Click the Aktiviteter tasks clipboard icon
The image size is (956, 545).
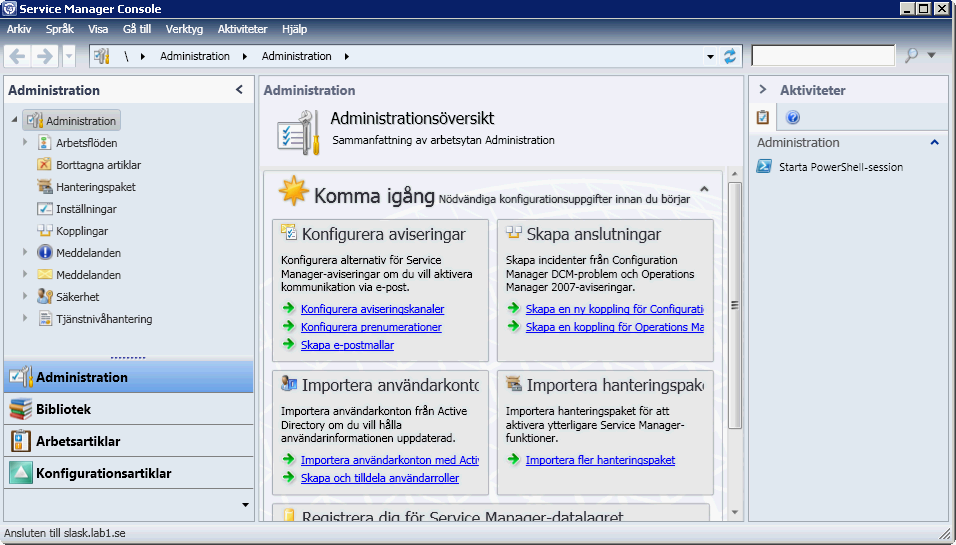[x=763, y=117]
